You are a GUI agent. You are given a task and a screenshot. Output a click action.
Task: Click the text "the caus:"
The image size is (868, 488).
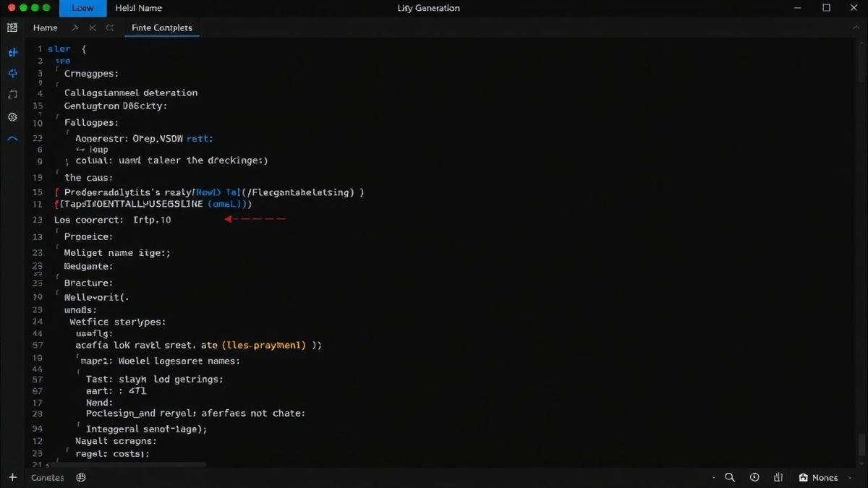[88, 177]
